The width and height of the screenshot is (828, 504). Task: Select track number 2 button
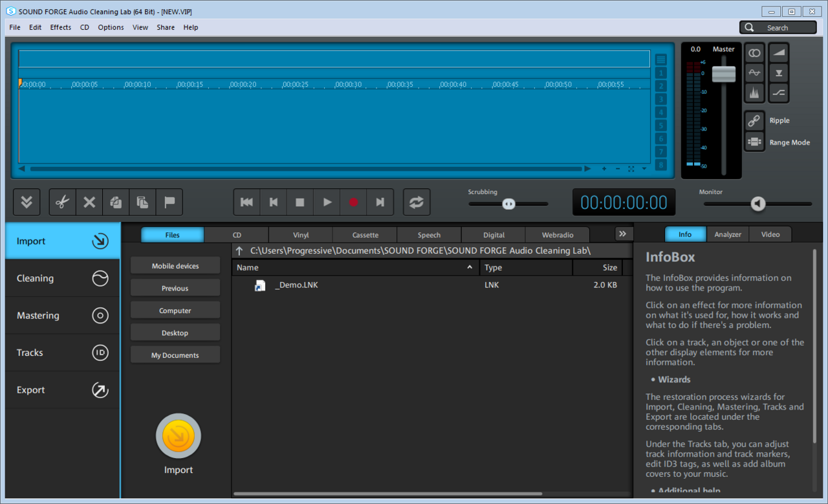[x=660, y=86]
